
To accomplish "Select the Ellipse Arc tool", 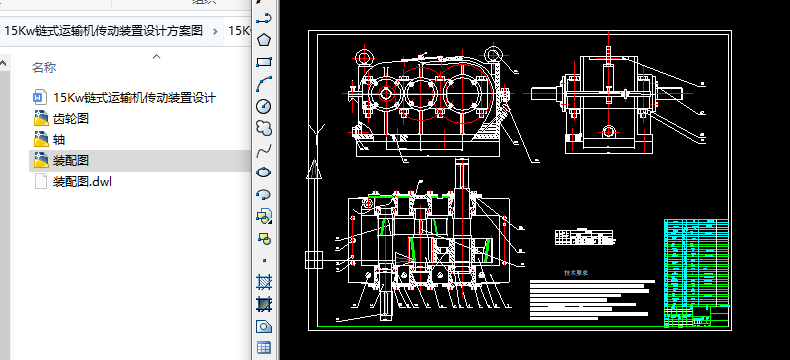I will click(x=264, y=194).
